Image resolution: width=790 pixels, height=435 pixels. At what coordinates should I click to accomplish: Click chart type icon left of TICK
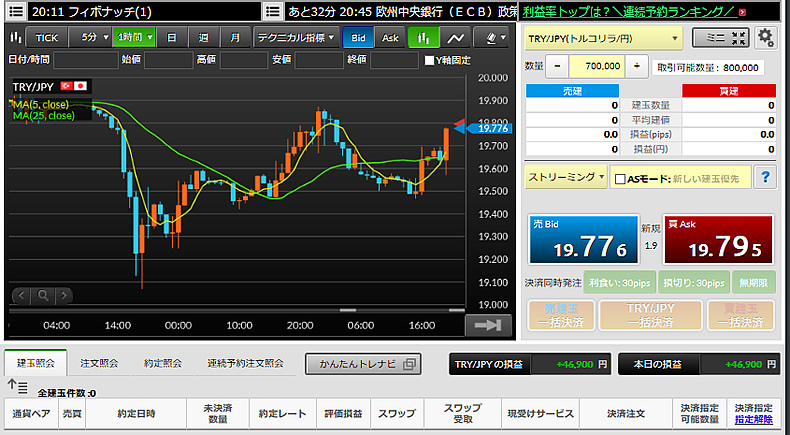[16, 37]
